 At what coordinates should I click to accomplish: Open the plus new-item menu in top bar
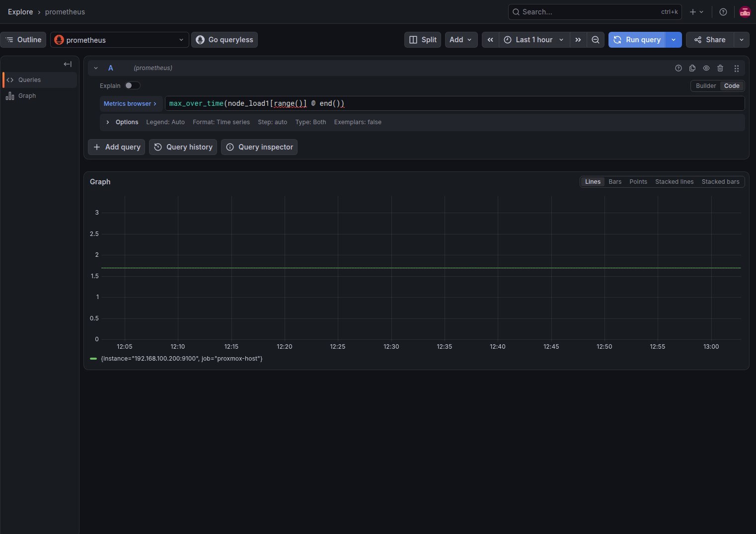click(x=696, y=12)
